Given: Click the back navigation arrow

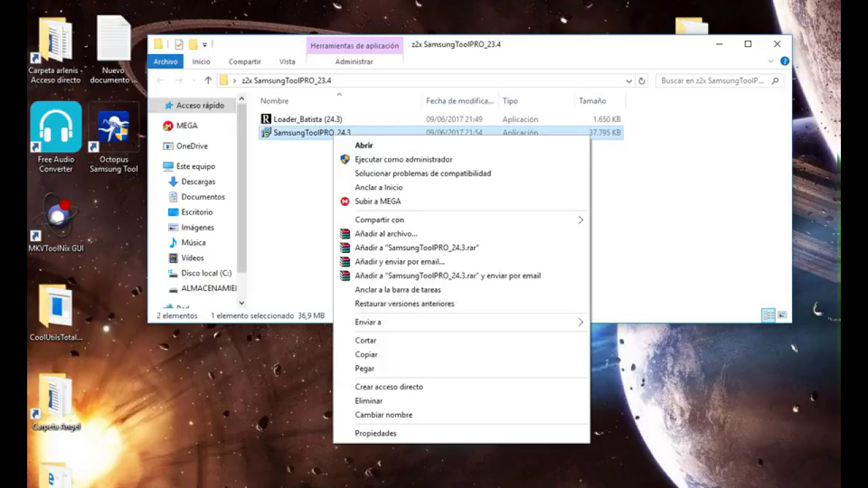Looking at the screenshot, I should click(160, 81).
